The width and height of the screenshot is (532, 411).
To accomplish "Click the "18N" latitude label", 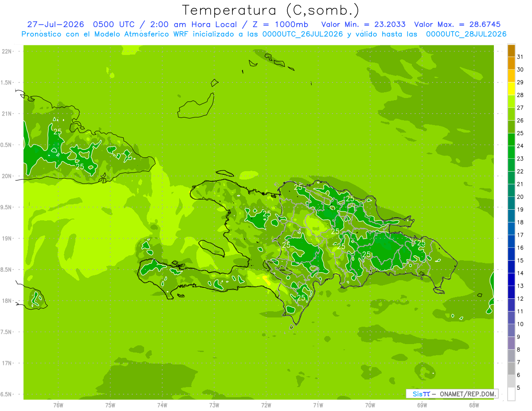I will (x=7, y=301).
